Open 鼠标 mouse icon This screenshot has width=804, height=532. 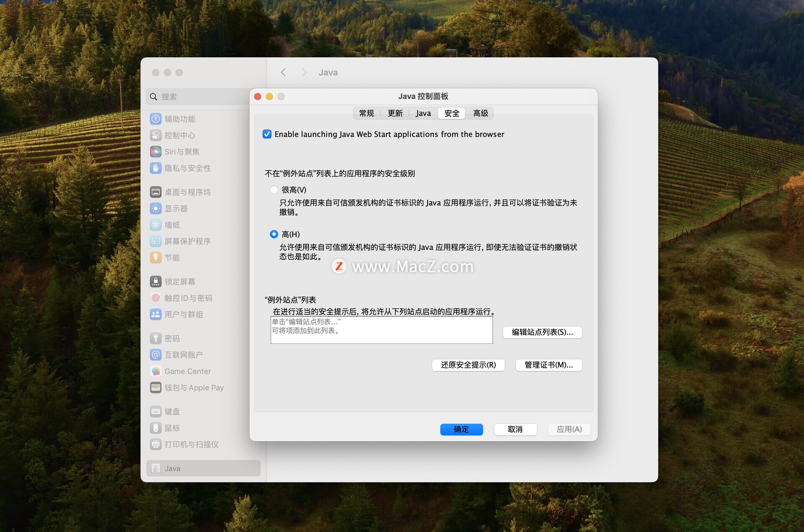click(156, 428)
